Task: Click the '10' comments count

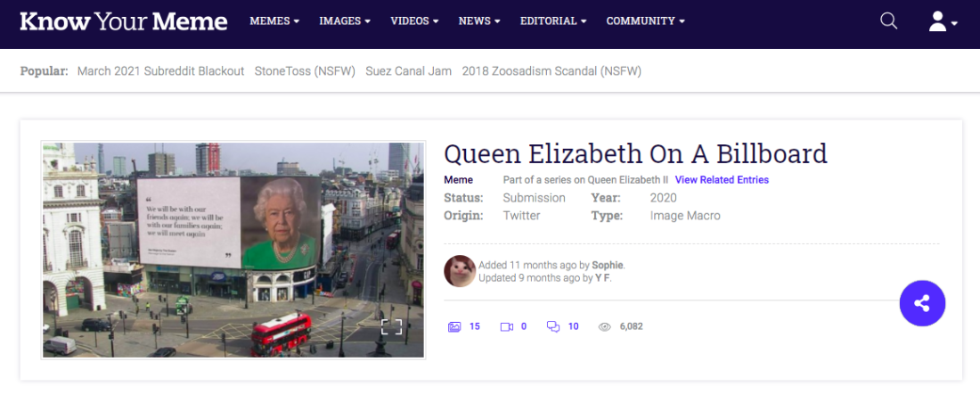Action: pos(573,326)
